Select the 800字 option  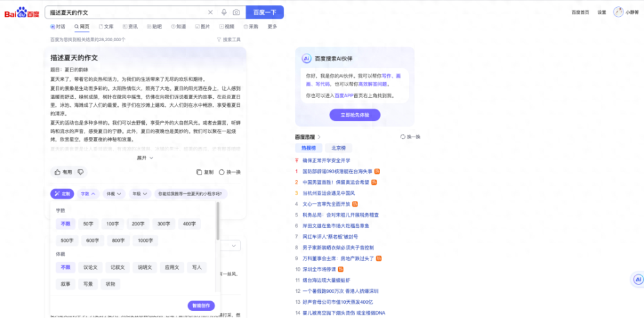[118, 241]
